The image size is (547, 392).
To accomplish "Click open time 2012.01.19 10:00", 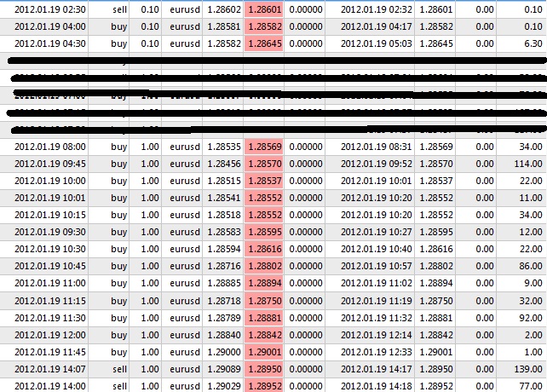I will pyautogui.click(x=50, y=181).
